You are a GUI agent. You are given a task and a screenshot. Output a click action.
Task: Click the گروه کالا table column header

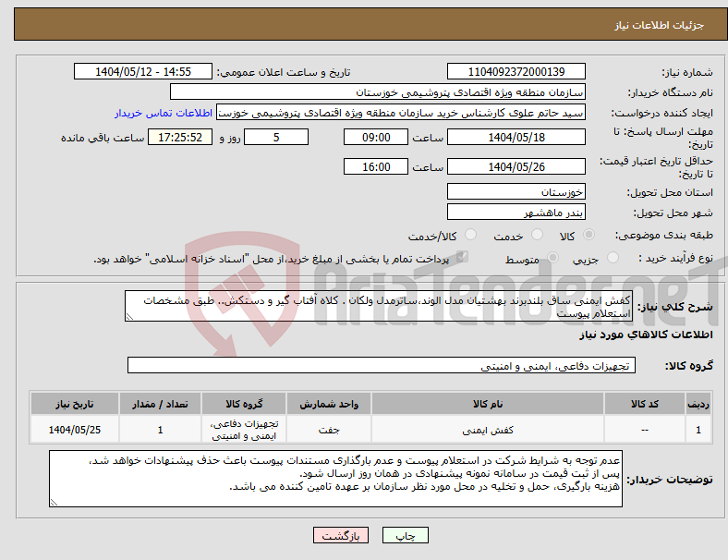(244, 404)
